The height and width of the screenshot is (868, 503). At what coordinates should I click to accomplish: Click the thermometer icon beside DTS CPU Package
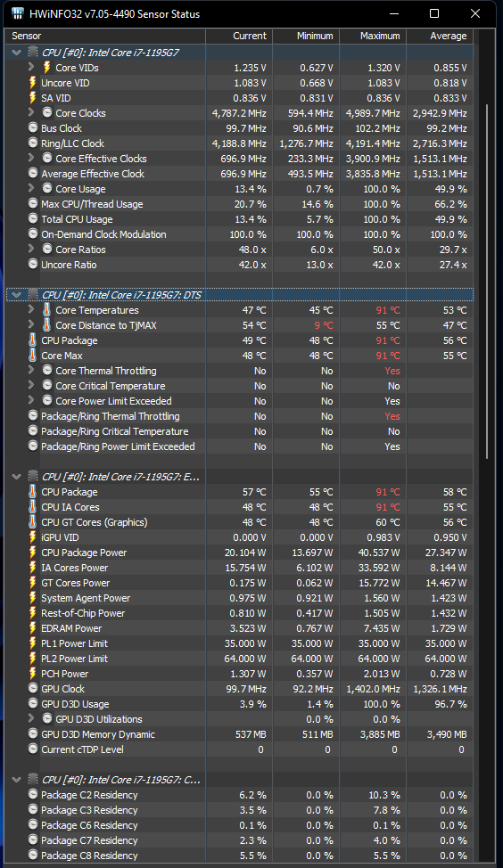(x=33, y=340)
